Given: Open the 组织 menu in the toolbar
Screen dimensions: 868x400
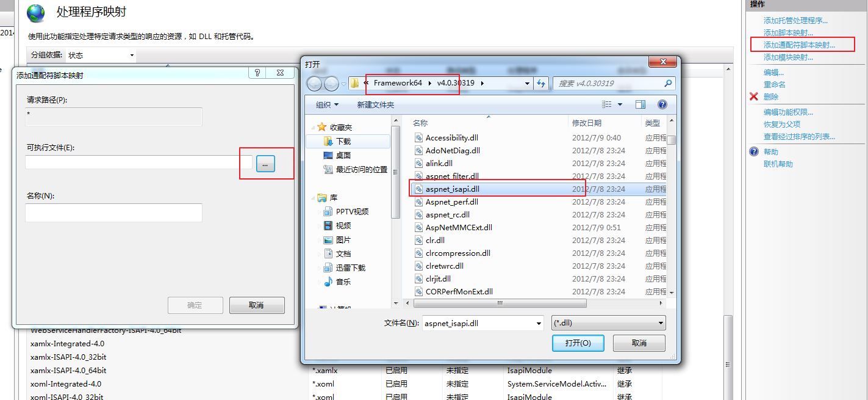Looking at the screenshot, I should 327,105.
